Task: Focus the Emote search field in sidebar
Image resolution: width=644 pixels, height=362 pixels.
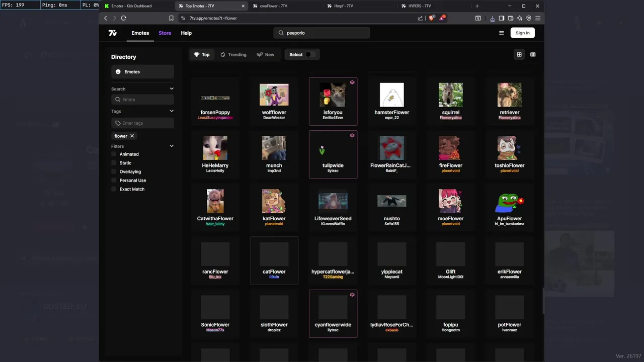Action: 142,100
